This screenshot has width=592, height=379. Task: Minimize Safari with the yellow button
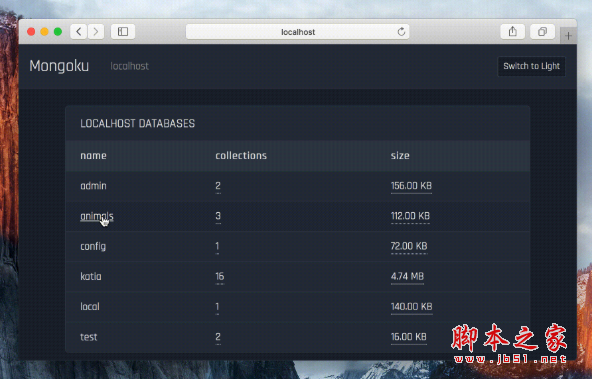coord(45,32)
